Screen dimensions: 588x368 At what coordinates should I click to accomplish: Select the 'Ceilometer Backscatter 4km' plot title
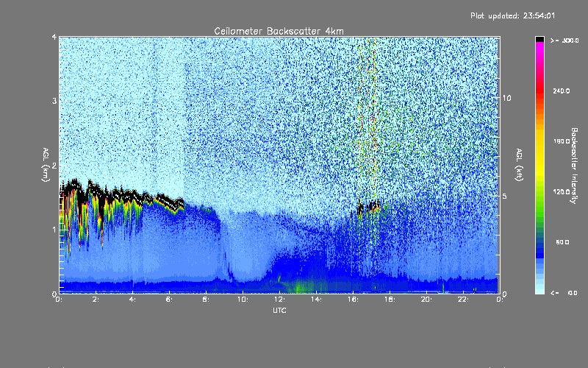pos(279,31)
